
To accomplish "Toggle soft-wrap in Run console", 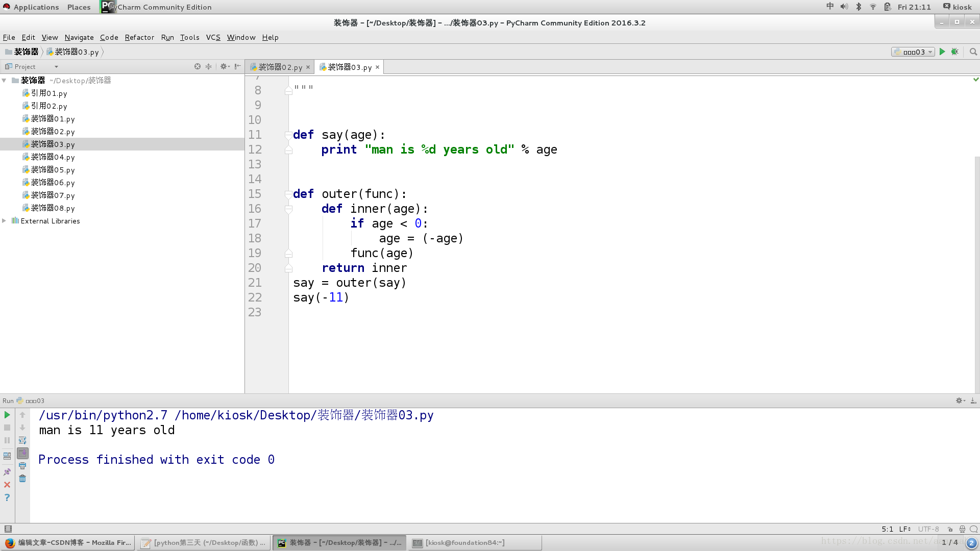I will coord(22,440).
